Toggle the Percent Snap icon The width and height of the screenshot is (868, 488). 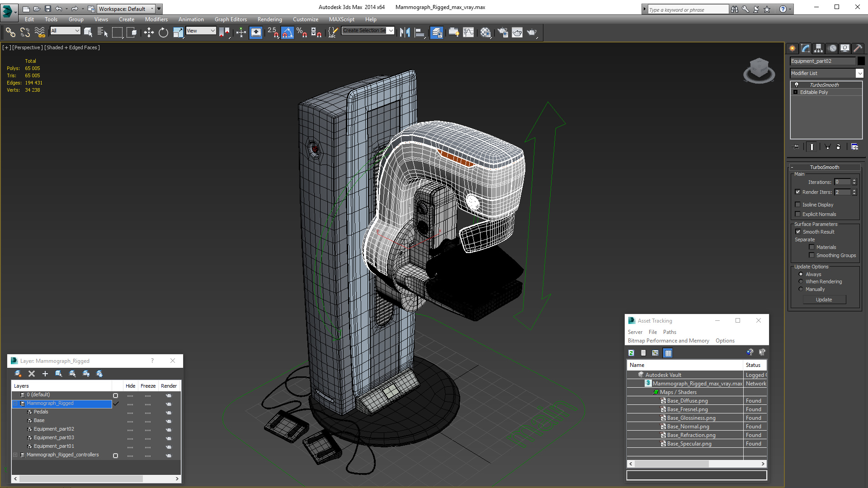click(x=302, y=32)
